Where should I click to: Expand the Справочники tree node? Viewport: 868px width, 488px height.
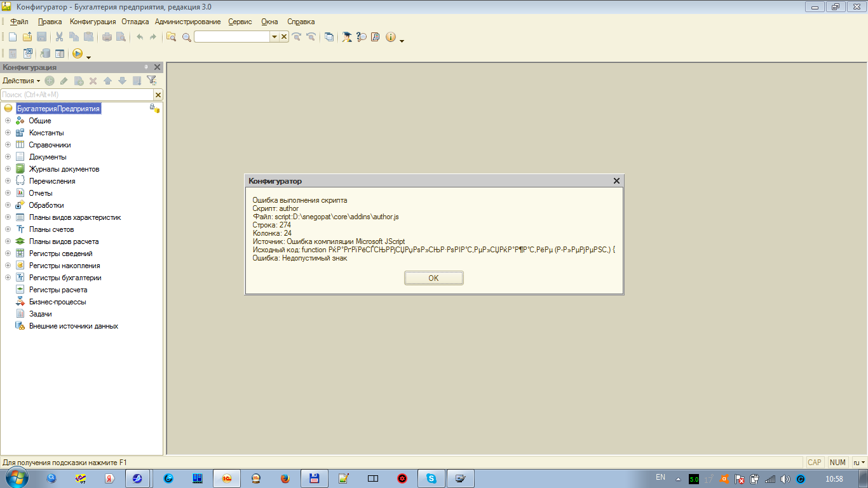point(8,145)
